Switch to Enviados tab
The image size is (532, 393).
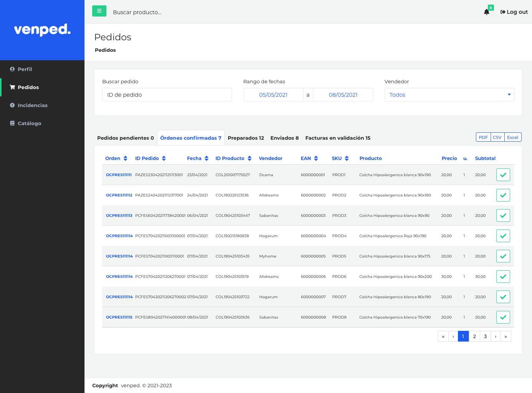click(285, 138)
